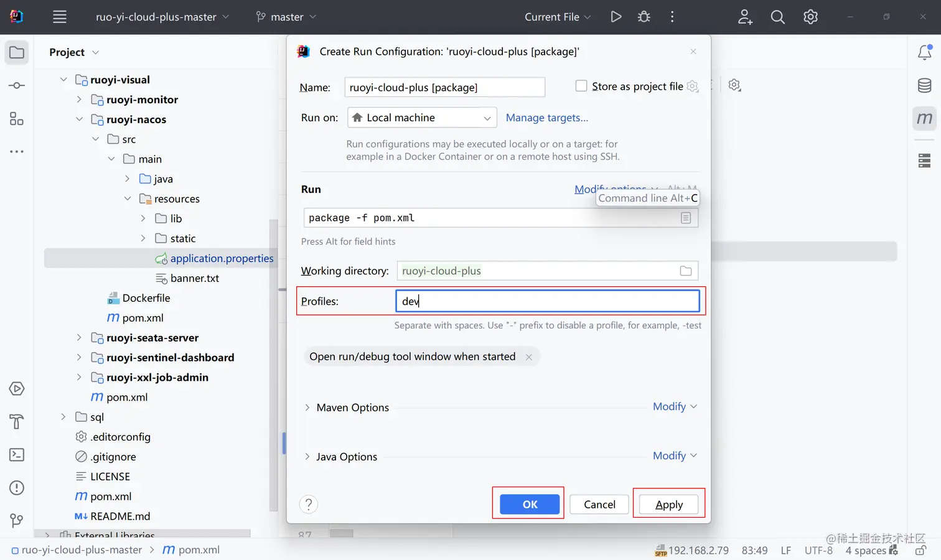Viewport: 941px width, 560px height.
Task: Expand the java folder node
Action: tap(127, 179)
